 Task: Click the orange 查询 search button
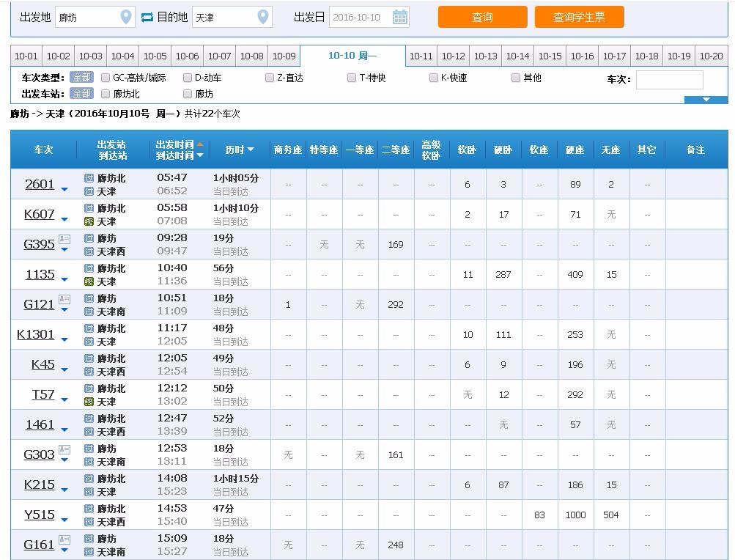point(482,17)
